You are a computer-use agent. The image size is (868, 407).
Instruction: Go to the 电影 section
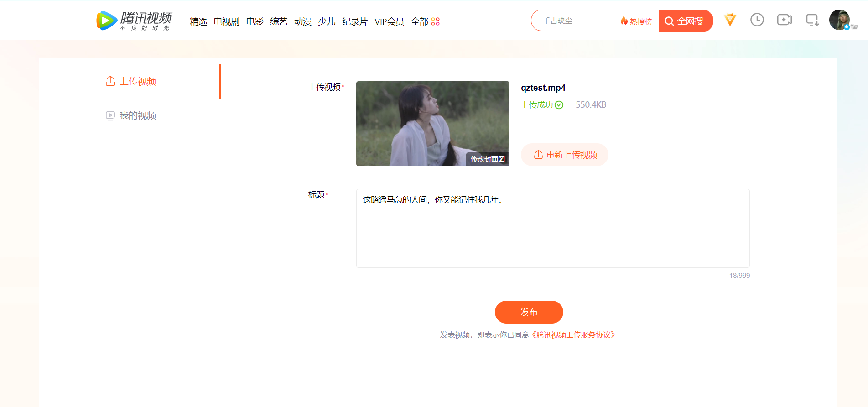pyautogui.click(x=255, y=21)
